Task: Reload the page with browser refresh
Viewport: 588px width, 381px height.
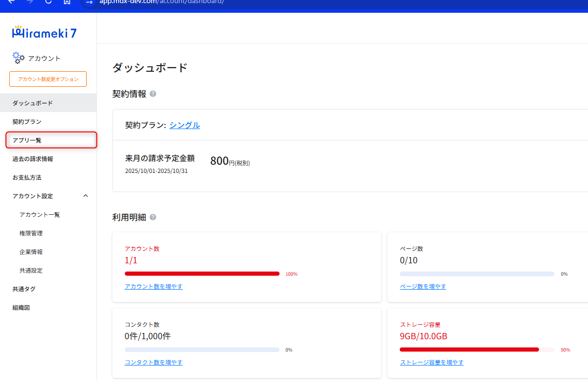Action: (48, 2)
